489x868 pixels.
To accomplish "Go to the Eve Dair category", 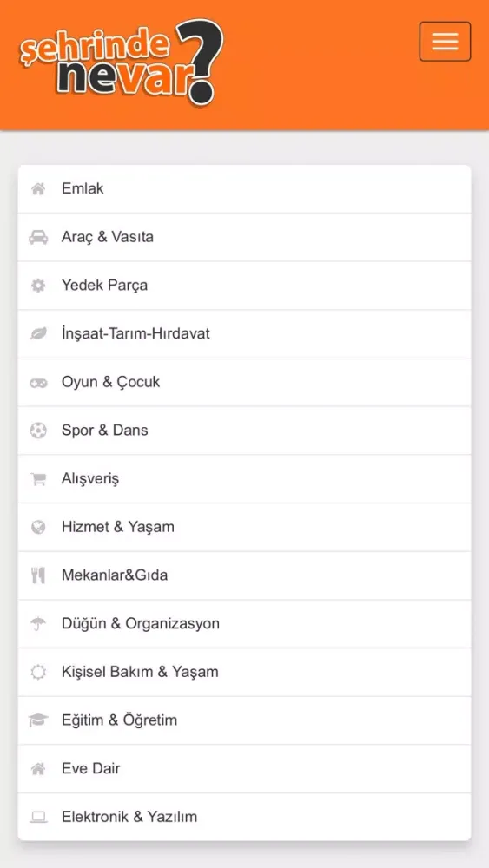I will click(244, 768).
